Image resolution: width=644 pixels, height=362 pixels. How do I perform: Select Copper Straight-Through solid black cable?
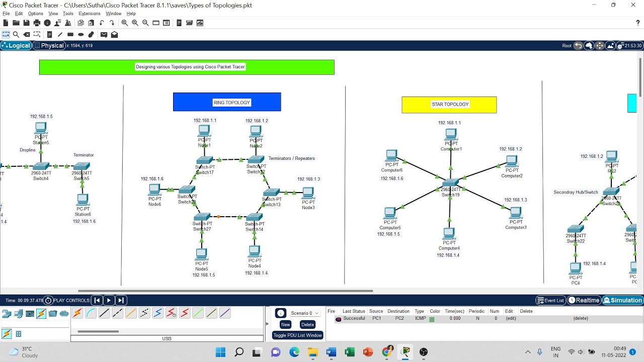[x=104, y=313]
